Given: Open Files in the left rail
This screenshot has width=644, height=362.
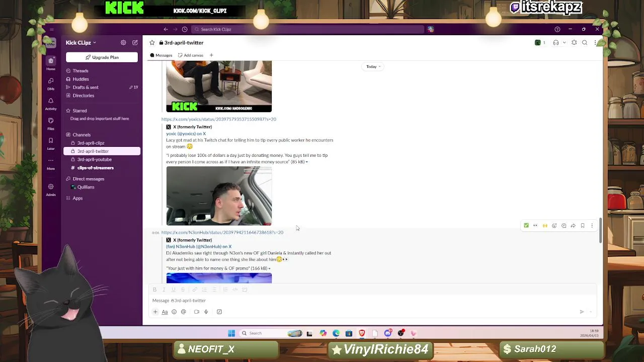Looking at the screenshot, I should click(x=51, y=123).
